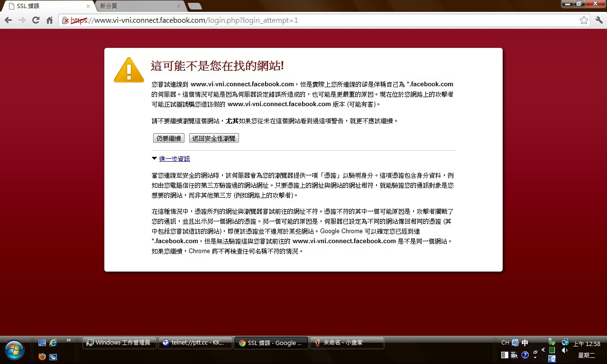Expand hidden tray icons with the chevron
The height and width of the screenshot is (364, 607).
click(543, 350)
